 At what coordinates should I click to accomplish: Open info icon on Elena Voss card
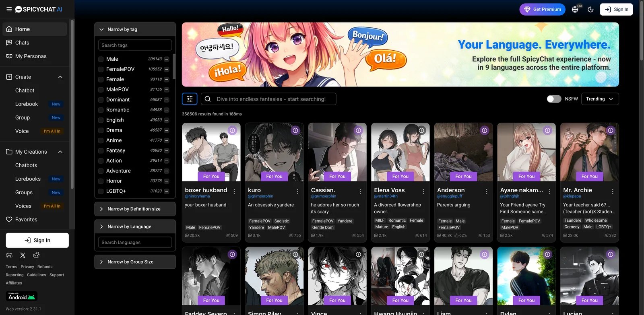[421, 130]
